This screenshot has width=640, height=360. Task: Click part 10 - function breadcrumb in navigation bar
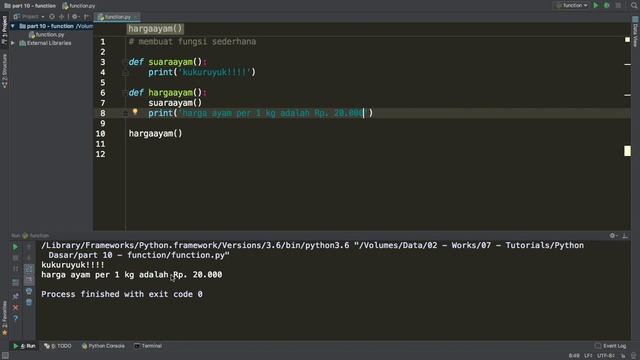click(30, 6)
